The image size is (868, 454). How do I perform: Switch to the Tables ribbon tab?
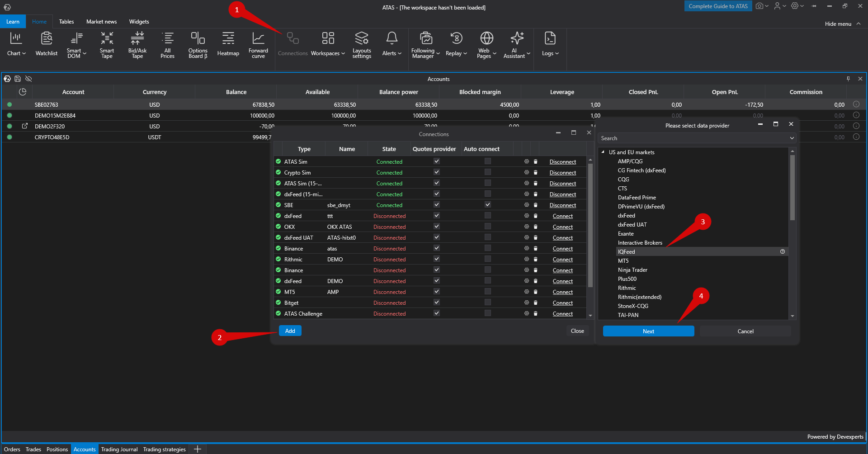[x=66, y=22]
